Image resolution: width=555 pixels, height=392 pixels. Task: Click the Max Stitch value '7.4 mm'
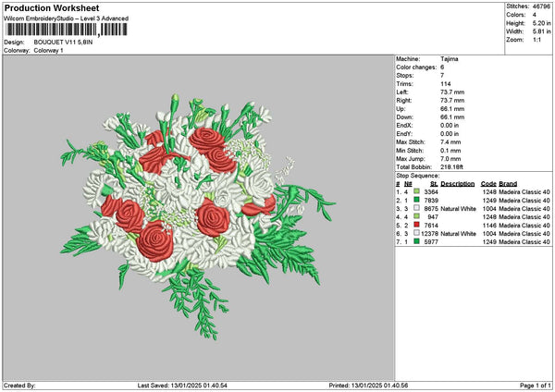[x=450, y=142]
